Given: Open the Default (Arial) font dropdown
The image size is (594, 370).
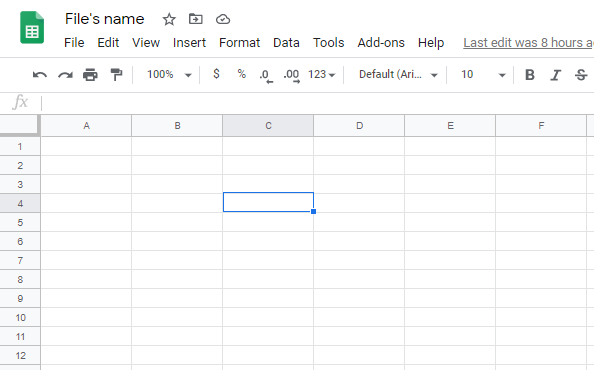Looking at the screenshot, I should pyautogui.click(x=398, y=74).
